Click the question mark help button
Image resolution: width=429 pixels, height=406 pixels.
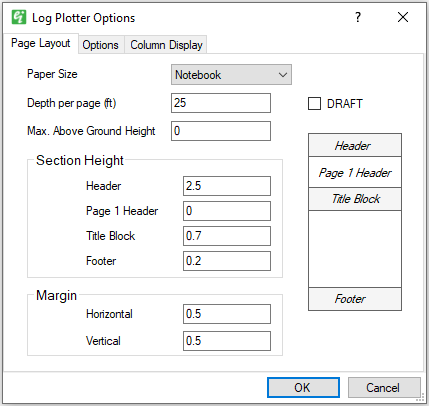point(358,17)
